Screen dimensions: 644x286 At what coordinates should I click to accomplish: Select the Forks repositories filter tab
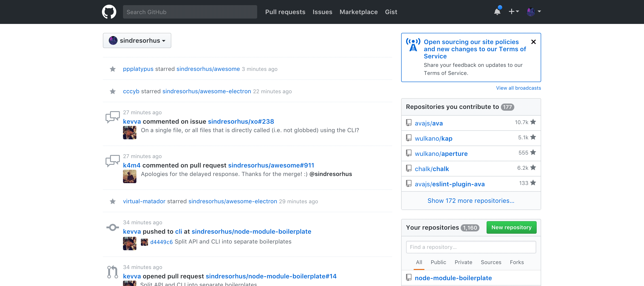517,262
